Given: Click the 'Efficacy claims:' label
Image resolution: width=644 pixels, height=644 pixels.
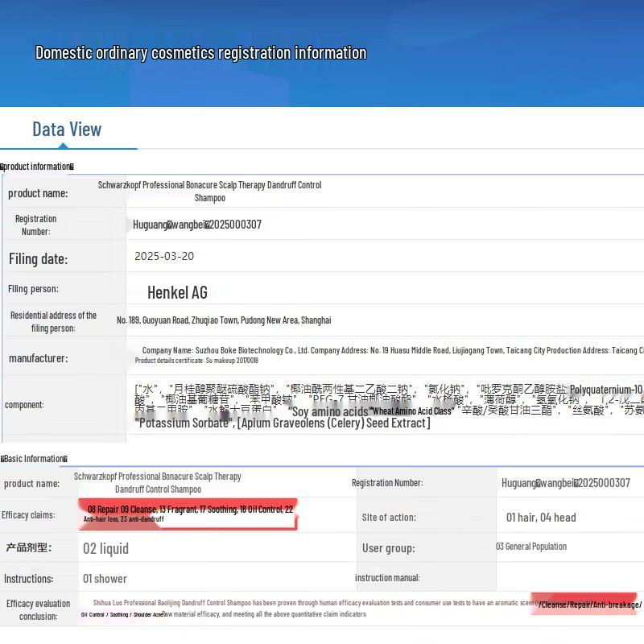Looking at the screenshot, I should 28,515.
